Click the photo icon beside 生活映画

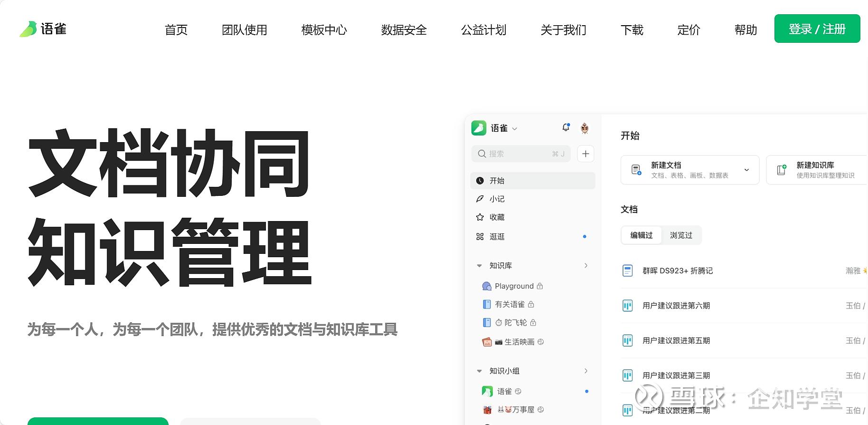487,342
